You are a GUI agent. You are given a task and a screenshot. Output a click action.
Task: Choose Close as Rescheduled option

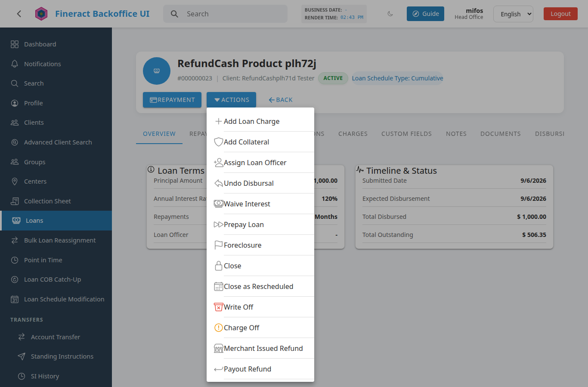tap(260, 286)
